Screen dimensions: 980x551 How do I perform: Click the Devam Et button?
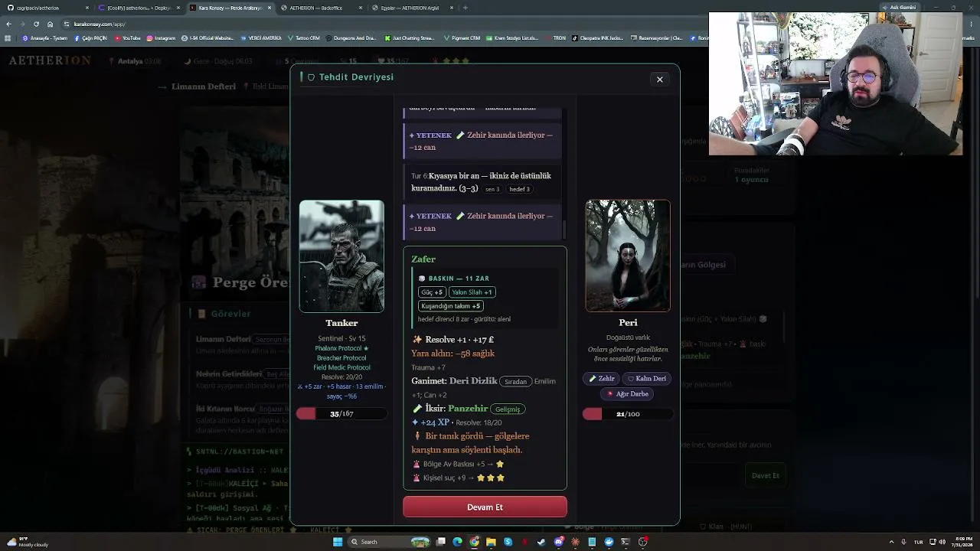coord(485,507)
